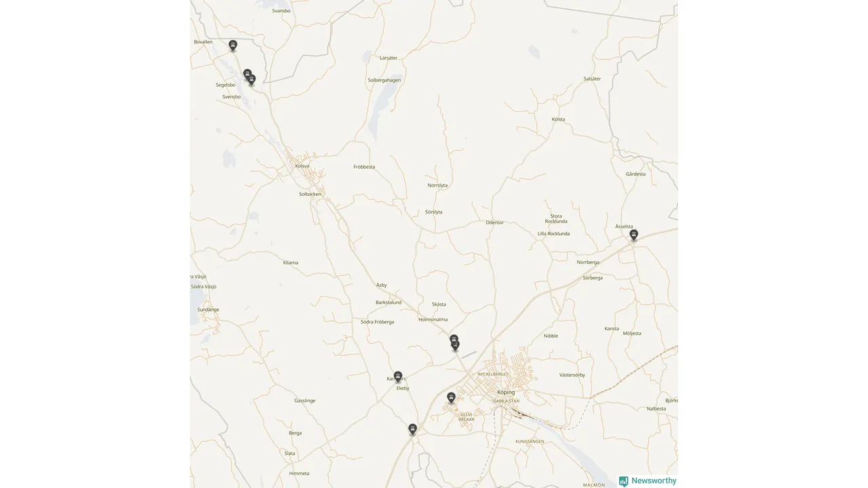Click the Newsworthy logo icon
The width and height of the screenshot is (868, 488).
[x=623, y=481]
